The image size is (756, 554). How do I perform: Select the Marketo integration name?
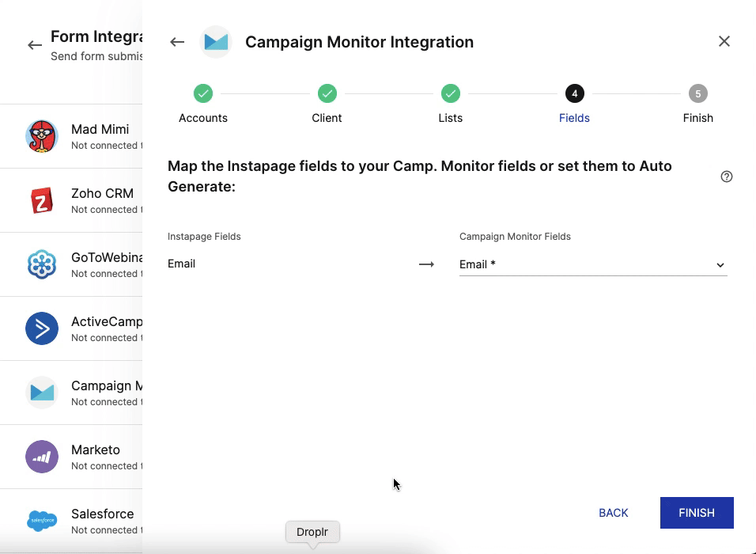[96, 450]
